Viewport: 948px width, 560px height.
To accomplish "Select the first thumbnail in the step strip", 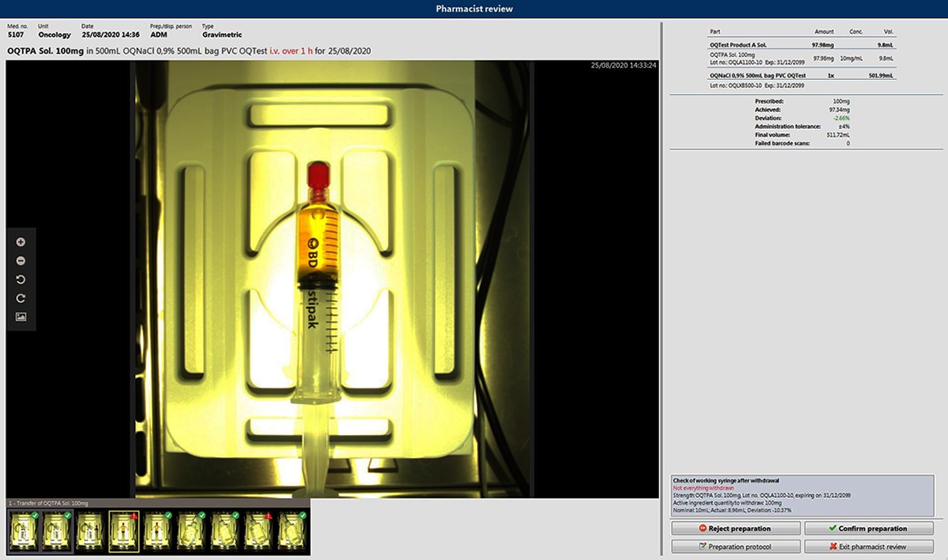I will pyautogui.click(x=22, y=531).
